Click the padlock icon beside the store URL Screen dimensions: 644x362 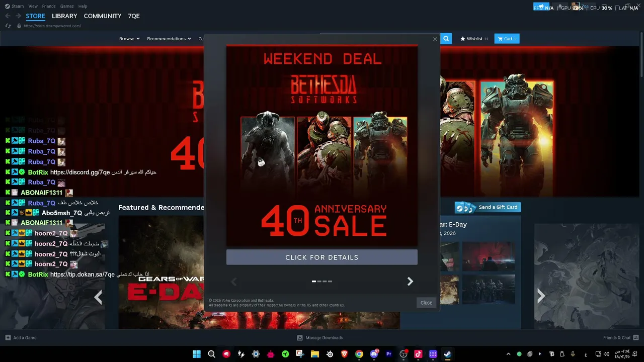point(19,26)
